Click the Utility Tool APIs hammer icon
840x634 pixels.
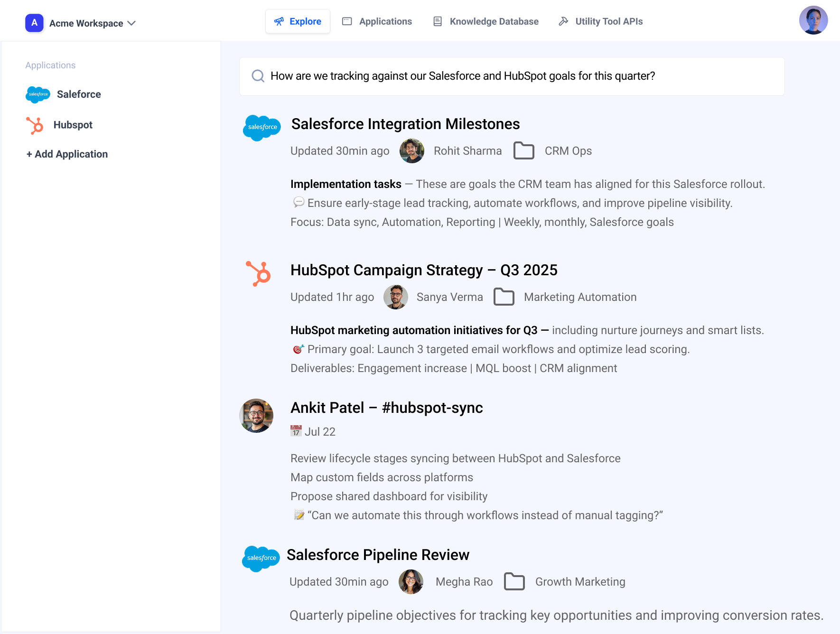tap(563, 21)
